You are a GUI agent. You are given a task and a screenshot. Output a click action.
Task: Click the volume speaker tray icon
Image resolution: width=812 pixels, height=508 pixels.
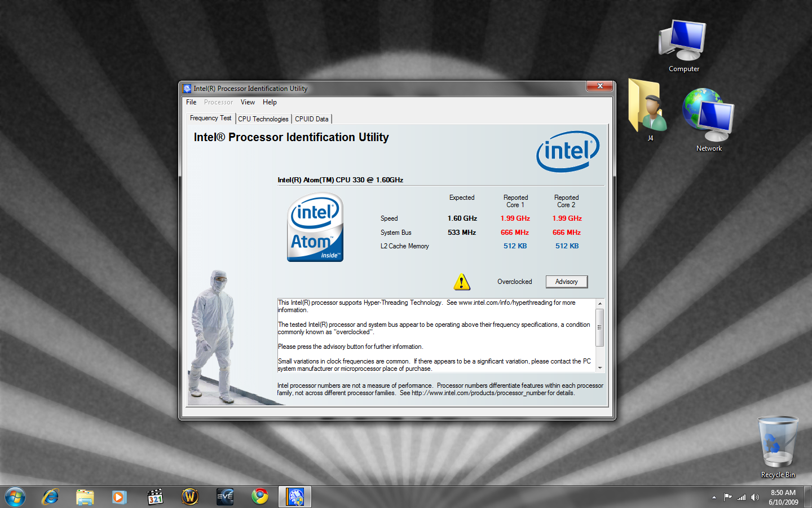[755, 497]
